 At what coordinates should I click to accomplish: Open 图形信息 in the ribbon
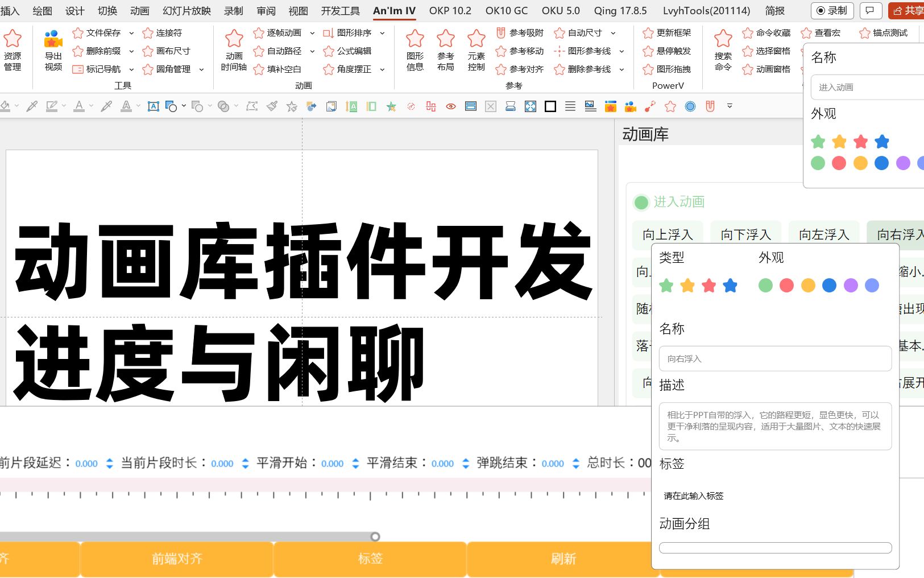(415, 50)
